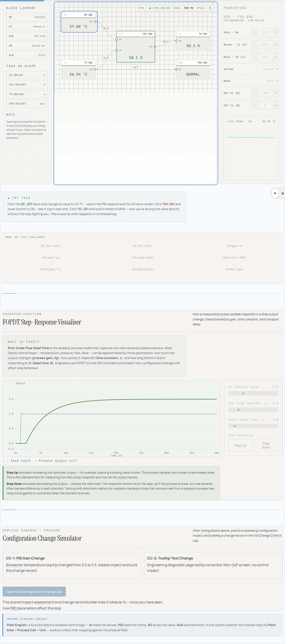This screenshot has height=644, width=285.
Task: Select the AI Analog In library block
Action: (x=27, y=26)
